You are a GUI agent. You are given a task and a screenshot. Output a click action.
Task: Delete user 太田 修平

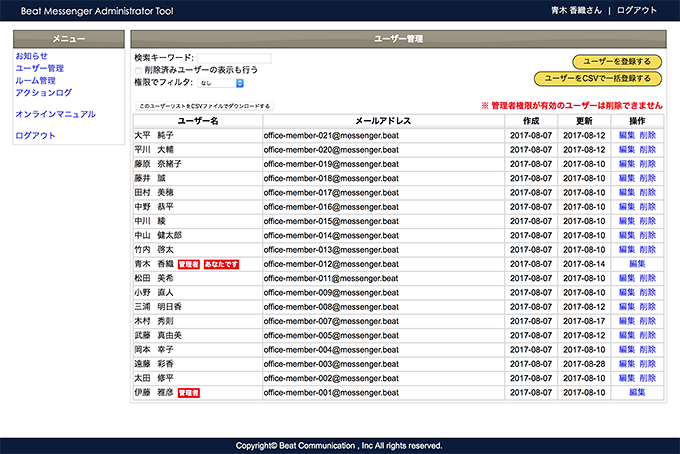pyautogui.click(x=648, y=379)
